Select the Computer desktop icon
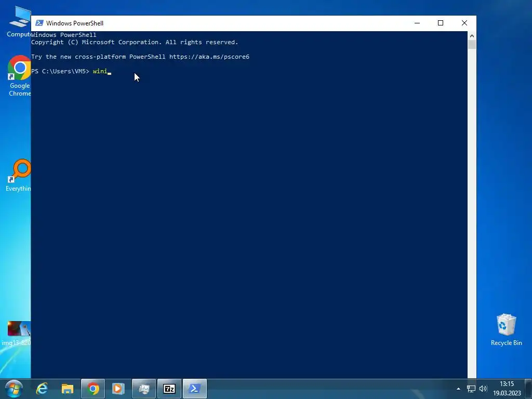This screenshot has height=399, width=532. pyautogui.click(x=19, y=21)
